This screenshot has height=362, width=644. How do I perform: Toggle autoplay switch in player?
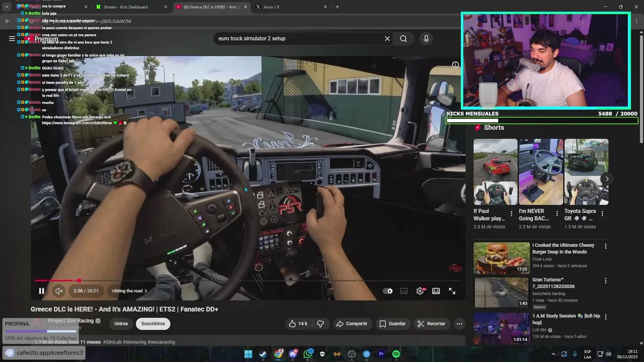[388, 291]
